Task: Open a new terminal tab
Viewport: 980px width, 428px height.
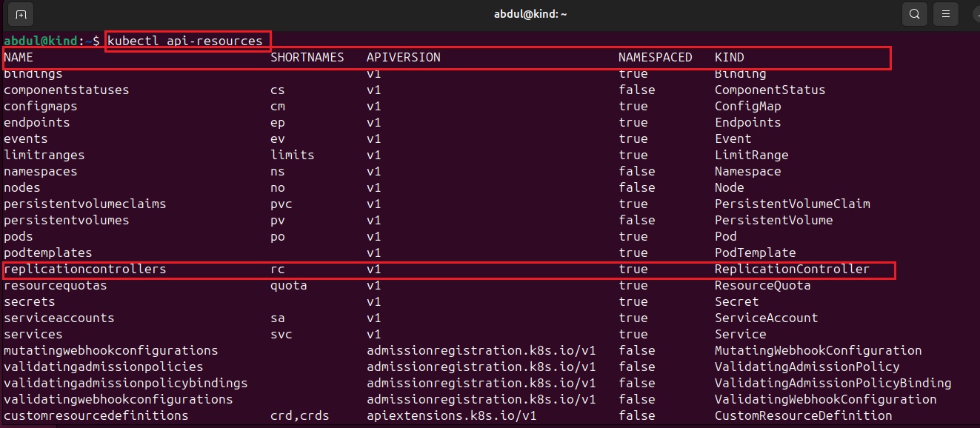Action: 21,14
